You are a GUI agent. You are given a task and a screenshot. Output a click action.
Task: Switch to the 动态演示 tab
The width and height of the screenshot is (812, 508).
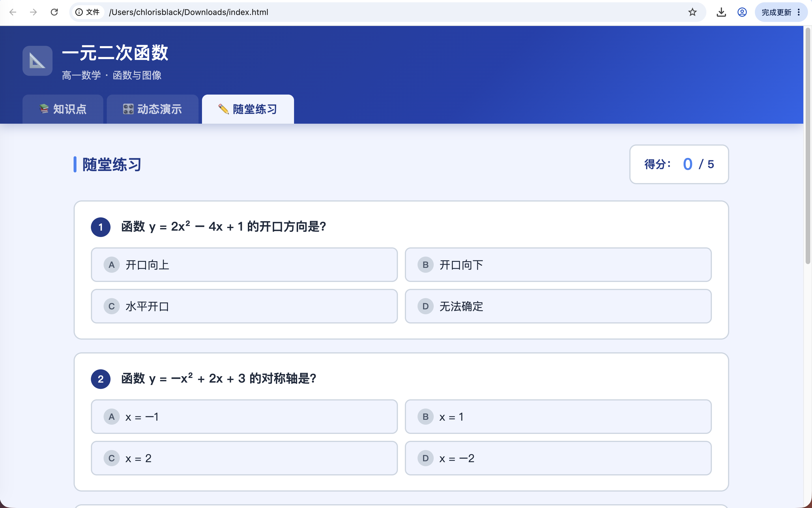[x=153, y=109]
